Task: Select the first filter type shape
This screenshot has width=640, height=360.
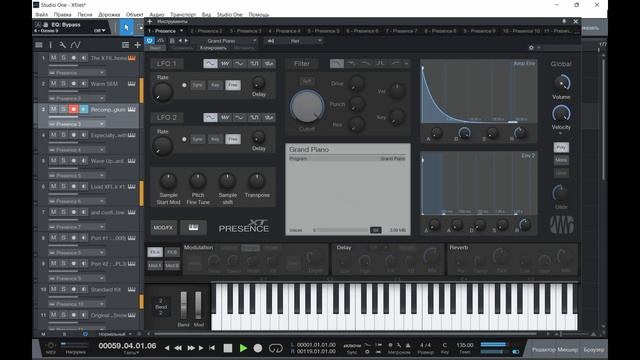Action: (x=337, y=64)
